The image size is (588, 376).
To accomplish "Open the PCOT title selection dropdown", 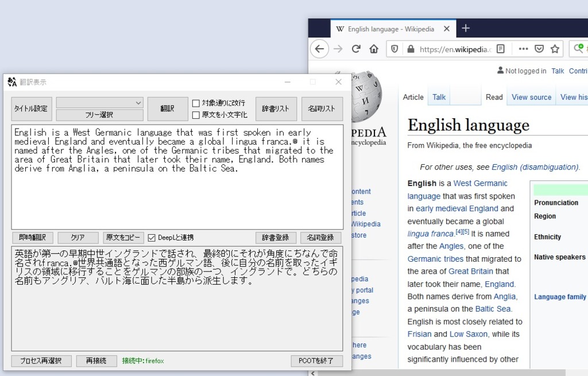I will coord(100,103).
